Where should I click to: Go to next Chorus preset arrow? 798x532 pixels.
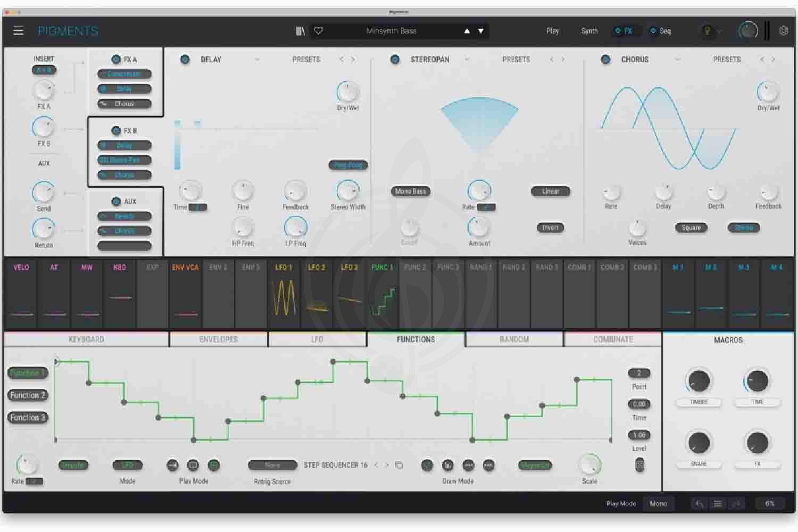pos(773,60)
